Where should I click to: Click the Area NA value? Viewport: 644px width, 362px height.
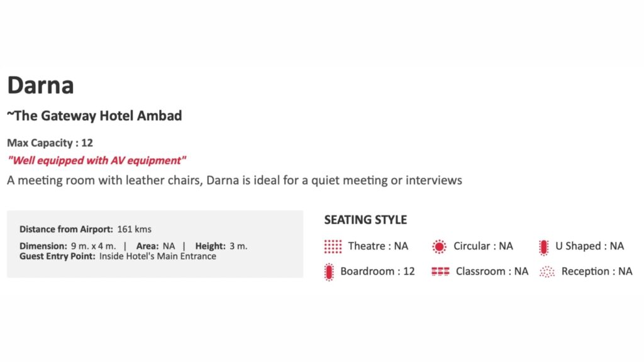(x=169, y=246)
